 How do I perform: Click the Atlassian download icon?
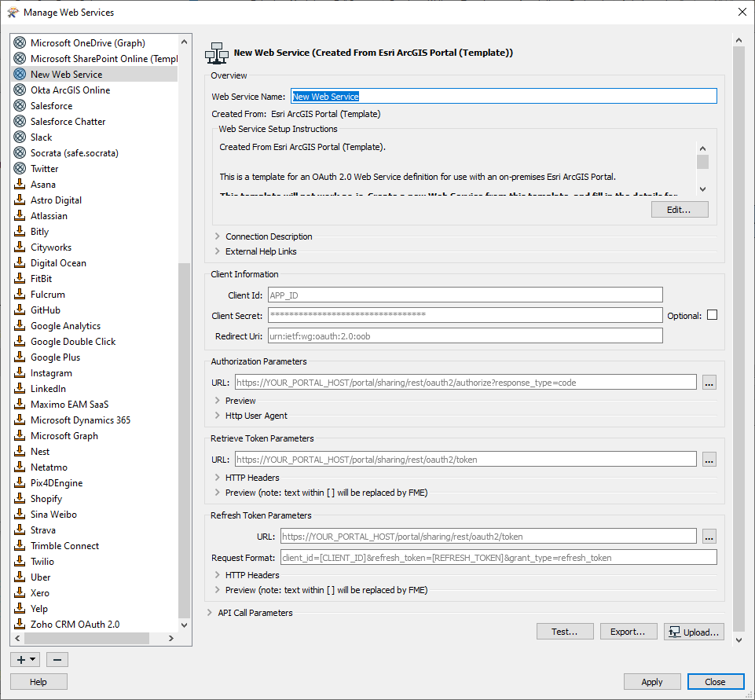pos(20,215)
